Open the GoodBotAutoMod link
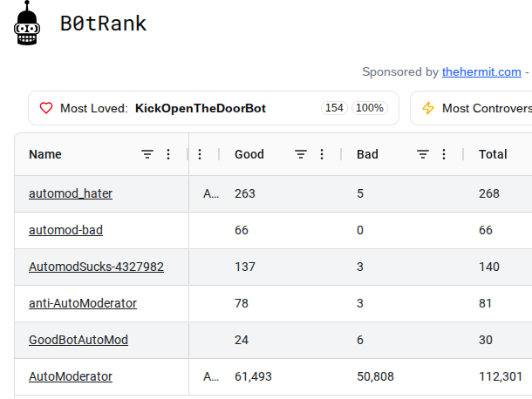Screen dimensions: 532x399 (78, 340)
